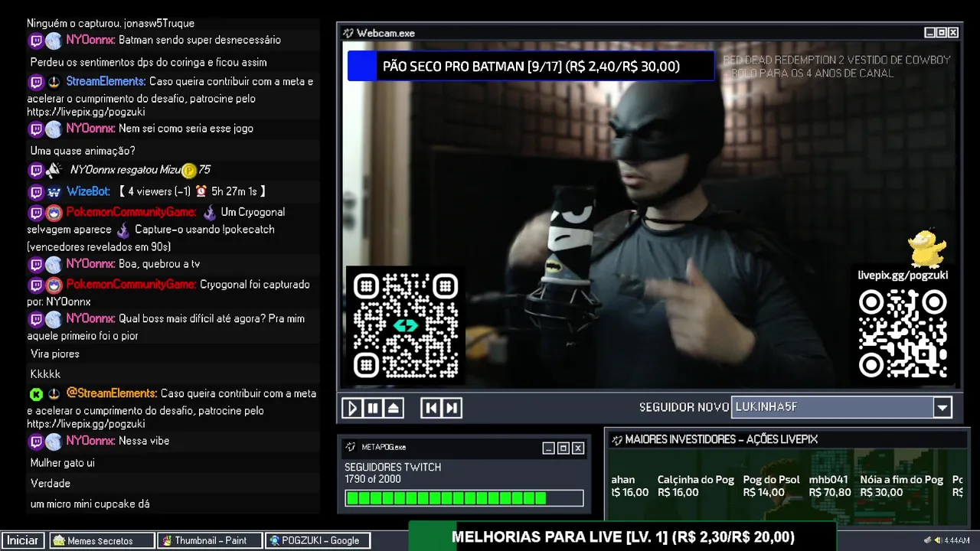Click the purple sprite before 'Capture-o usando'

[x=124, y=230]
